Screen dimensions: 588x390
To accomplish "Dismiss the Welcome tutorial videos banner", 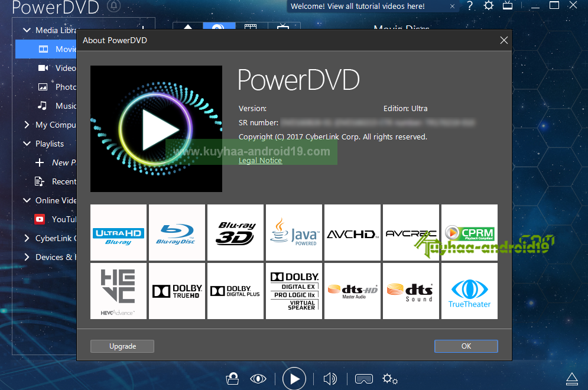I will click(x=452, y=6).
